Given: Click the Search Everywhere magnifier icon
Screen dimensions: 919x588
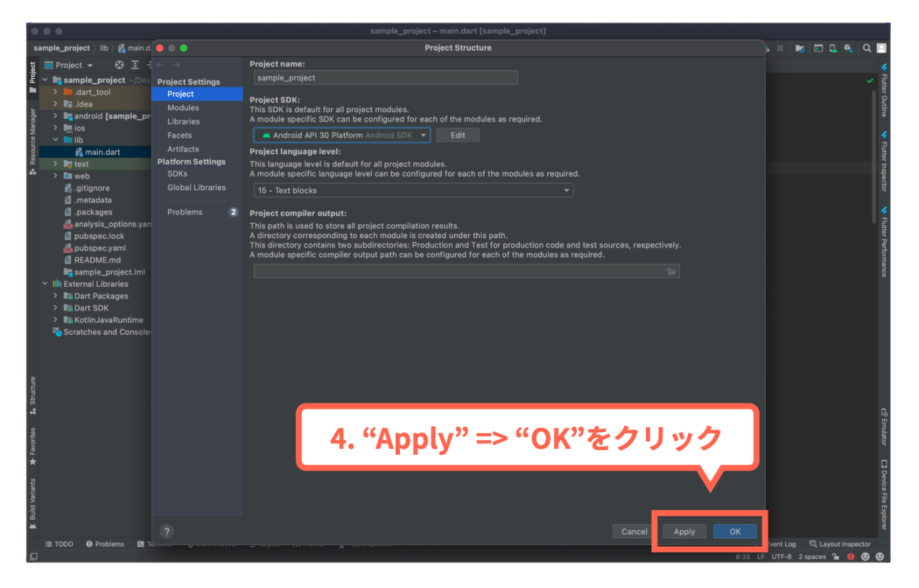Looking at the screenshot, I should (x=867, y=48).
